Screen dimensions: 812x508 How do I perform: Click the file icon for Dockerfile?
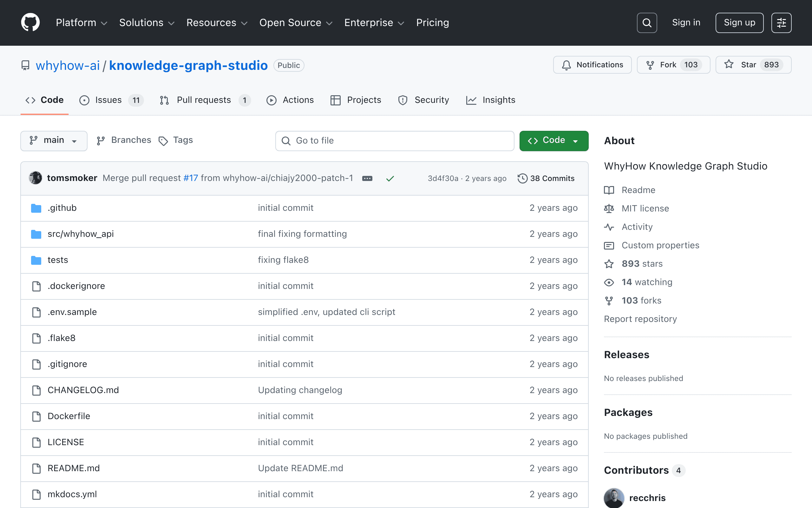pyautogui.click(x=36, y=416)
